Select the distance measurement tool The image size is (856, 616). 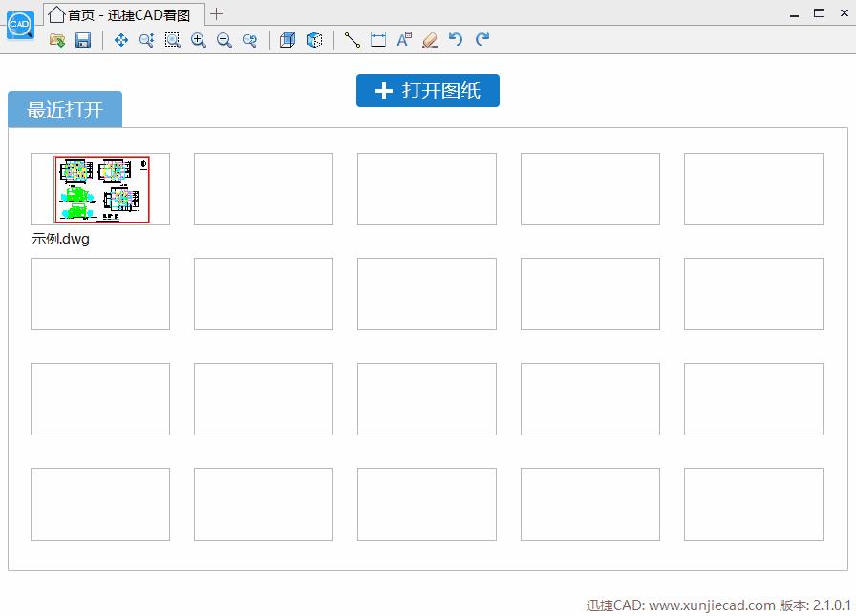coord(352,40)
